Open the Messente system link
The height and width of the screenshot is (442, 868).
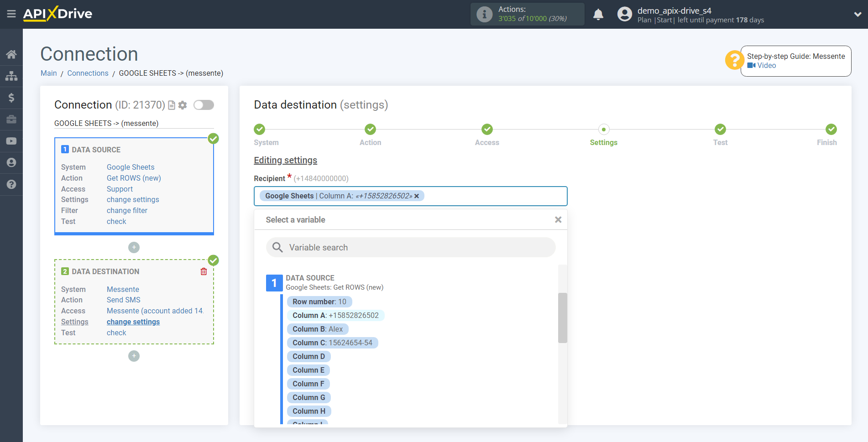point(123,289)
